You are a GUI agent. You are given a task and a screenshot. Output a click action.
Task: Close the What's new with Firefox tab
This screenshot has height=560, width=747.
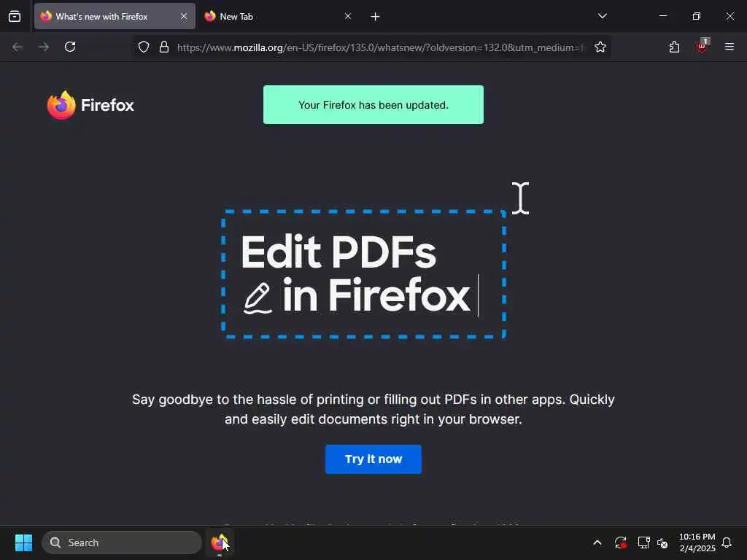coord(184,17)
